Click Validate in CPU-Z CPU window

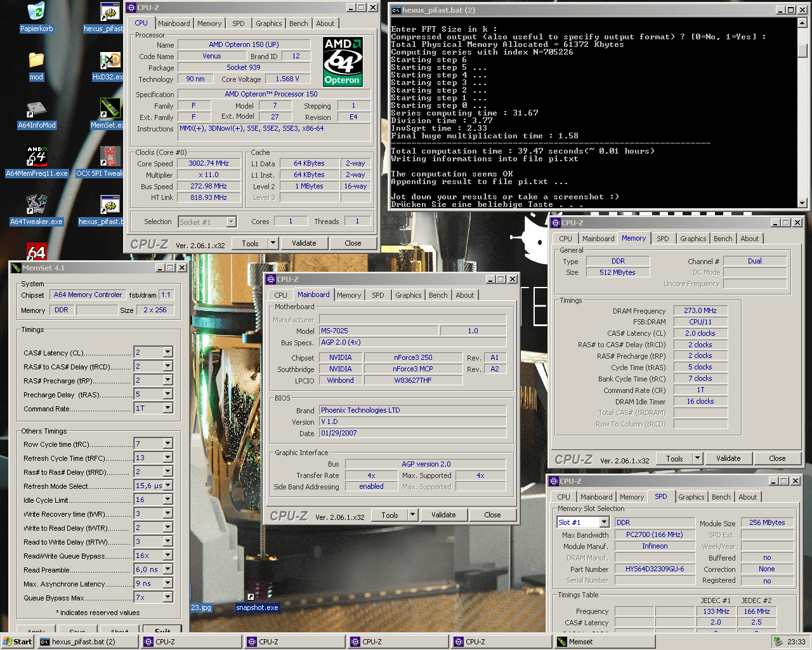pos(304,243)
